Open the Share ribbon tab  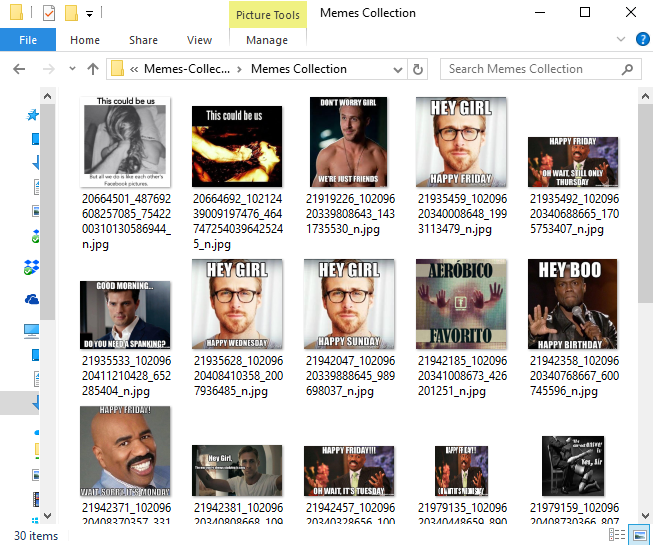[x=143, y=40]
